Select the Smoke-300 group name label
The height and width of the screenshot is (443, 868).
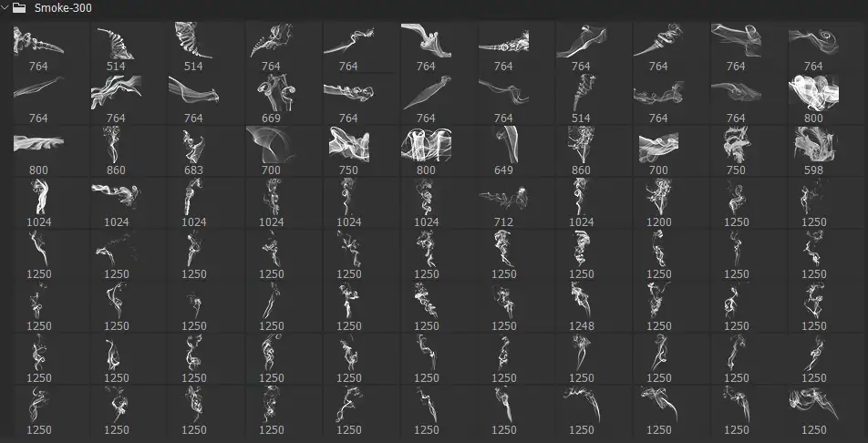[x=63, y=8]
